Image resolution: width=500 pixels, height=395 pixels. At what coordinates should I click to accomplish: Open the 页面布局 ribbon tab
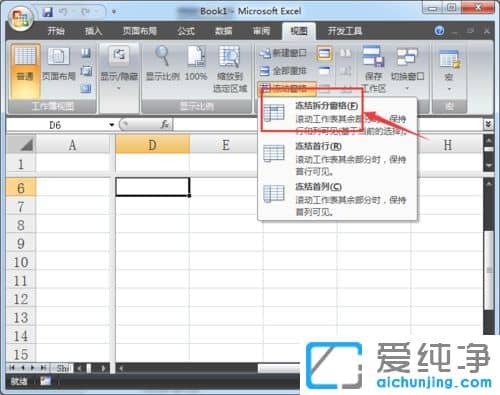click(x=140, y=31)
